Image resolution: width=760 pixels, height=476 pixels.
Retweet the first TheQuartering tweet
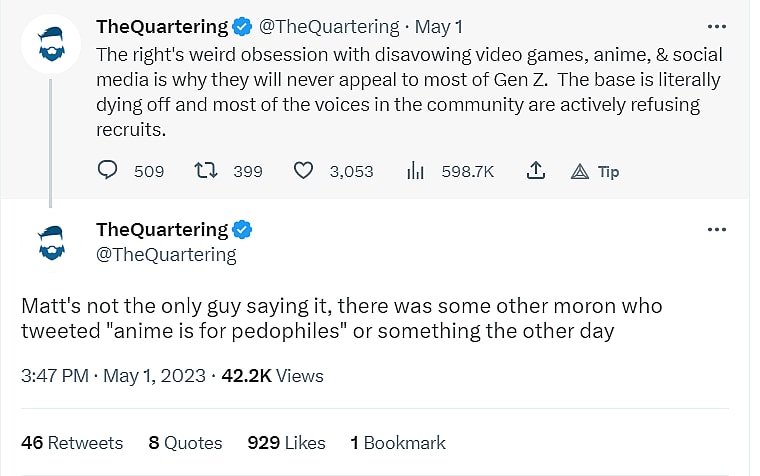pyautogui.click(x=205, y=171)
